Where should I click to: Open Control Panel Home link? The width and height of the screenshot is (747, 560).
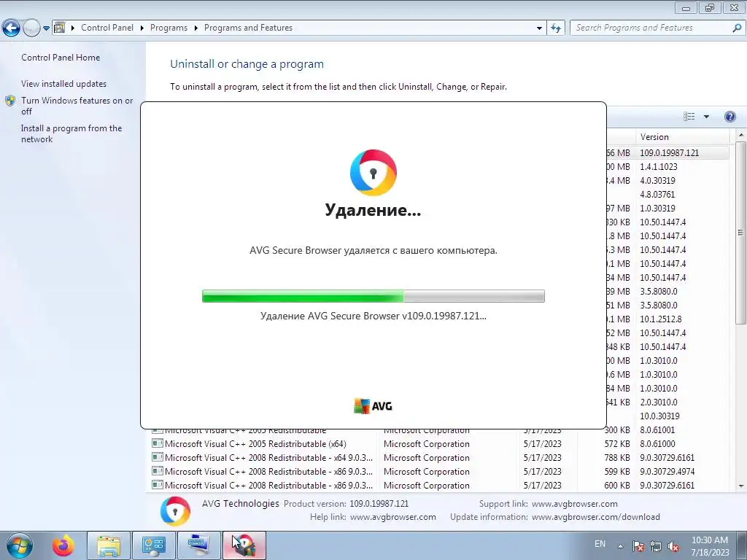(x=61, y=57)
